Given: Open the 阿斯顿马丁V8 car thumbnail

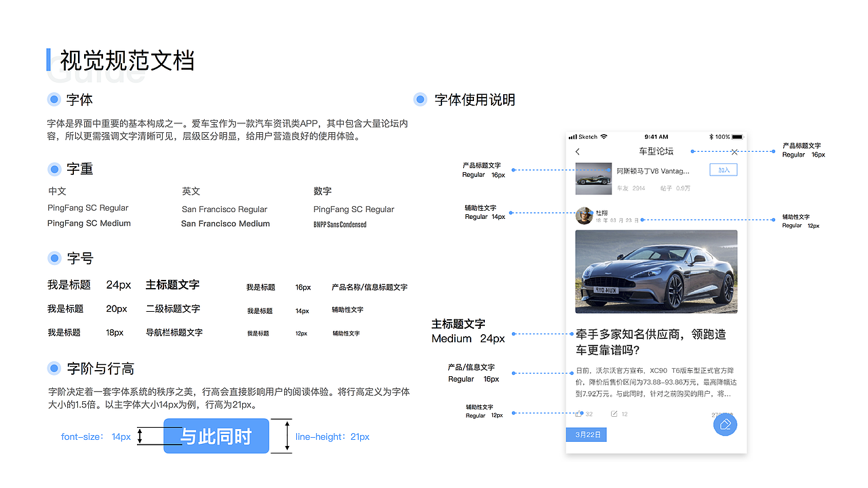Looking at the screenshot, I should click(x=593, y=178).
